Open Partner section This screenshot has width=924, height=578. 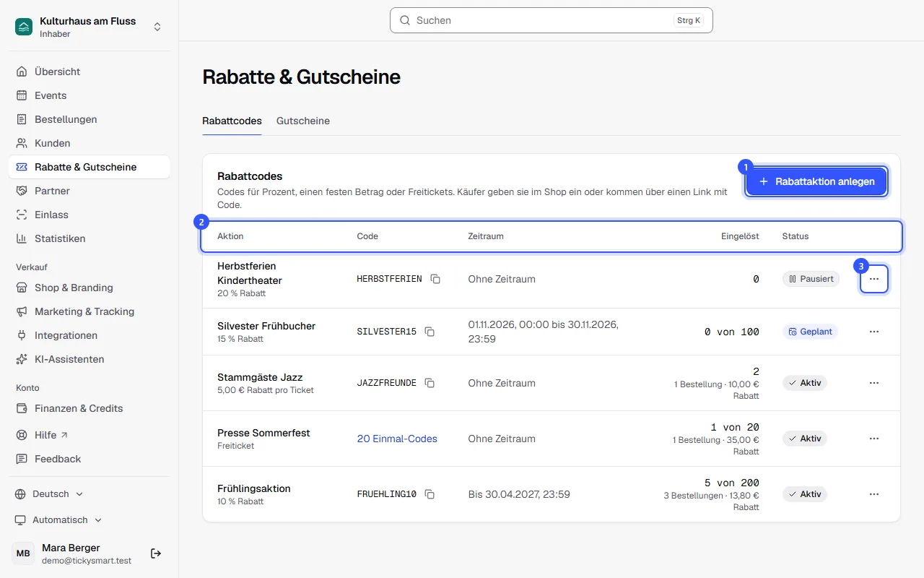point(90,191)
